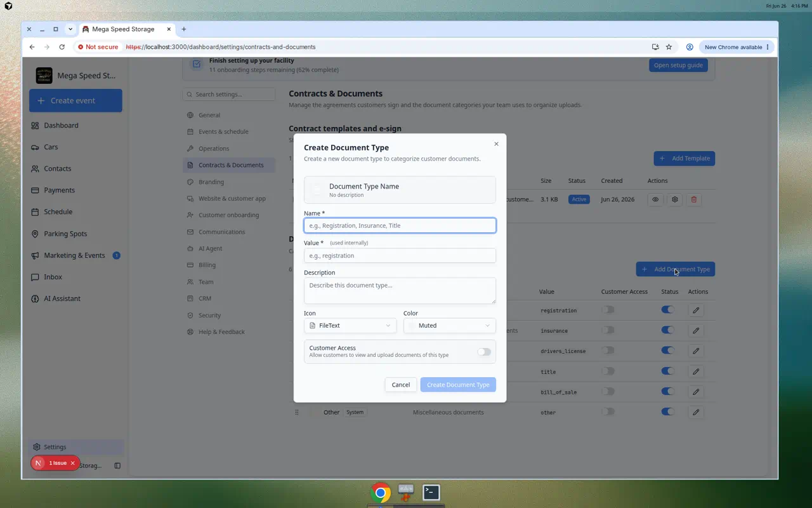Toggle Customer Access for other row
This screenshot has height=508, width=812.
pyautogui.click(x=608, y=411)
